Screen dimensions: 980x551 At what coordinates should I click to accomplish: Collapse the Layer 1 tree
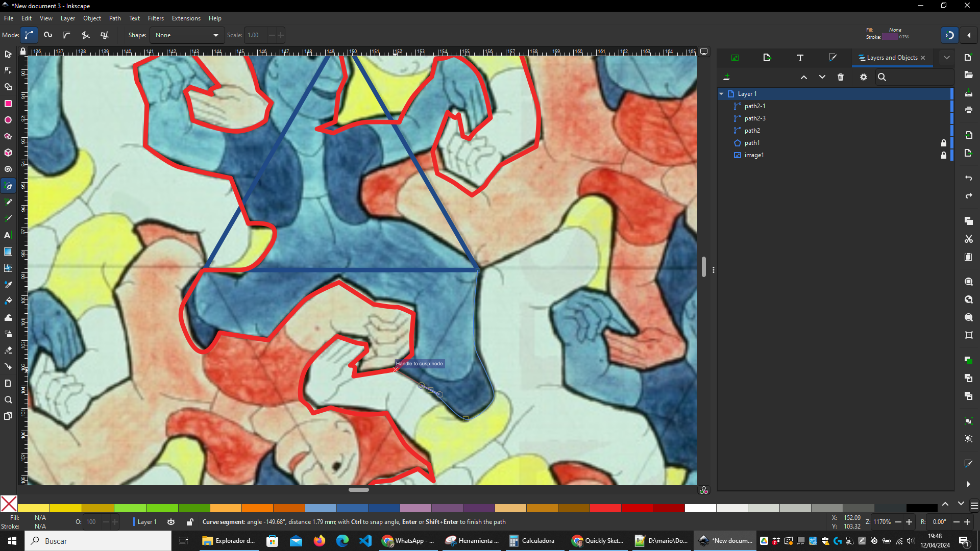coord(721,94)
